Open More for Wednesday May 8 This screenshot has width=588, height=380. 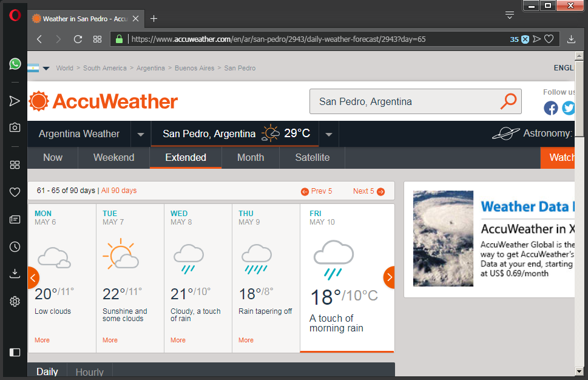178,340
